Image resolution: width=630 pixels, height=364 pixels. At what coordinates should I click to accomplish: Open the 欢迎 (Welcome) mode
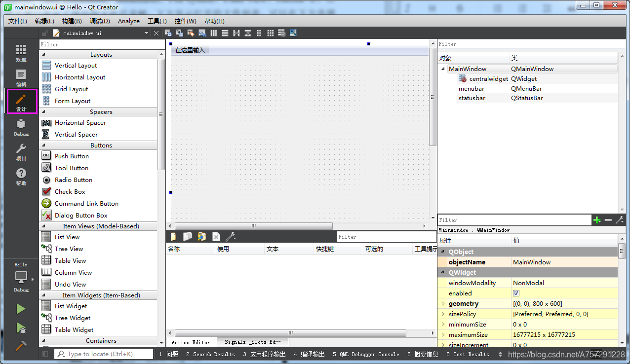coord(21,53)
